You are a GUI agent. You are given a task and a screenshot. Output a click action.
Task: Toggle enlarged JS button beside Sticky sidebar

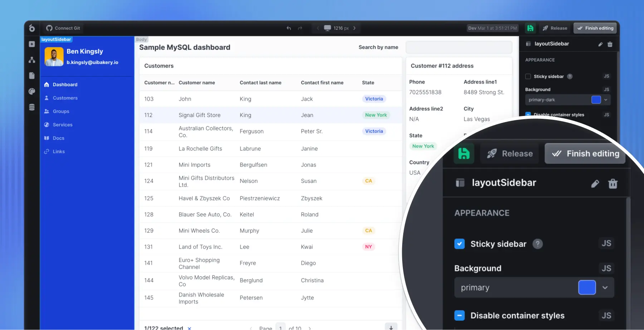click(606, 243)
